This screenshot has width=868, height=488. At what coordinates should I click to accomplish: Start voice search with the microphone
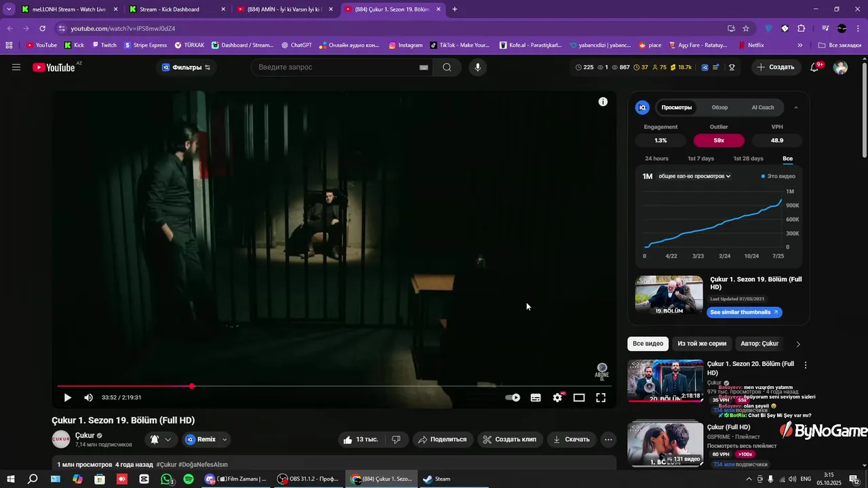[x=477, y=67]
